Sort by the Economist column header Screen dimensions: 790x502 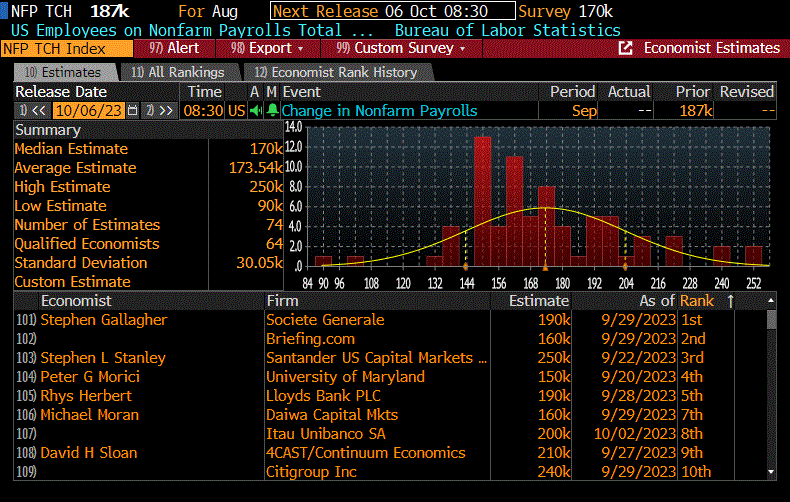tap(76, 301)
